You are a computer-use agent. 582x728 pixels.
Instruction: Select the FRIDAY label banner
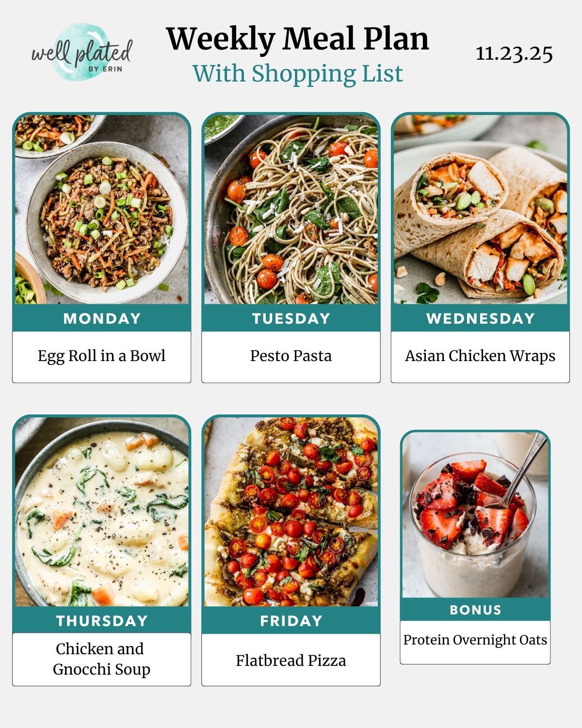[291, 621]
